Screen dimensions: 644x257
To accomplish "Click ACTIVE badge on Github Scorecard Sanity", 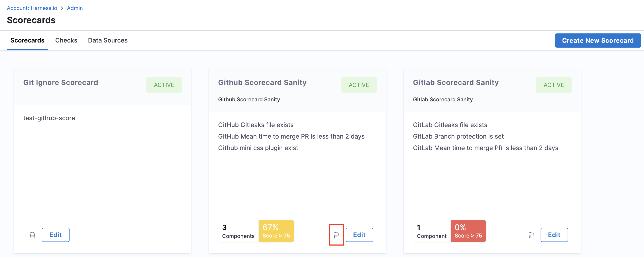I will click(x=359, y=85).
